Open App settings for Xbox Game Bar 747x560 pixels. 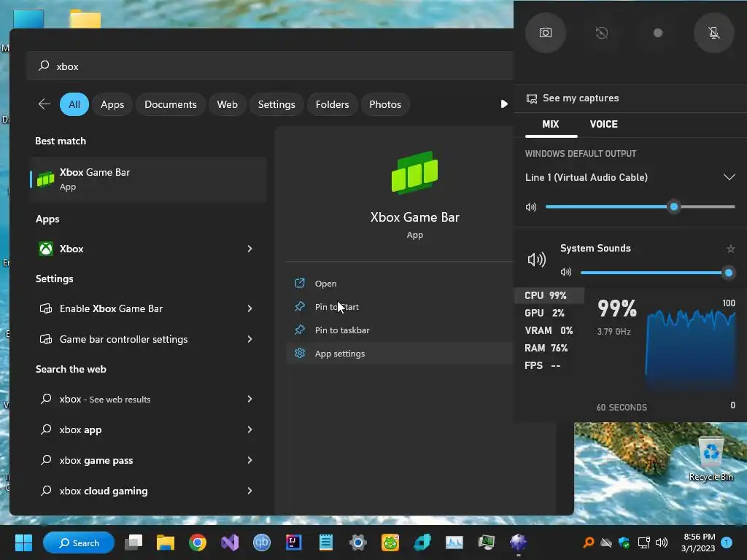coord(399,354)
